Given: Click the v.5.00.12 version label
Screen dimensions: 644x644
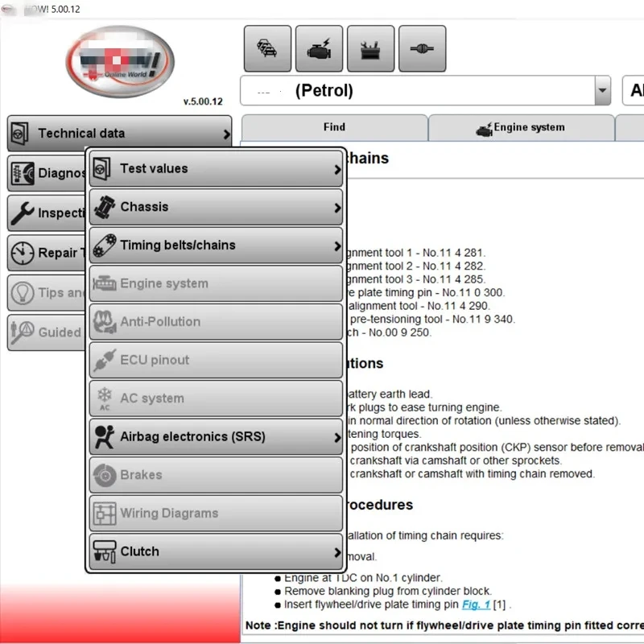Looking at the screenshot, I should point(203,101).
